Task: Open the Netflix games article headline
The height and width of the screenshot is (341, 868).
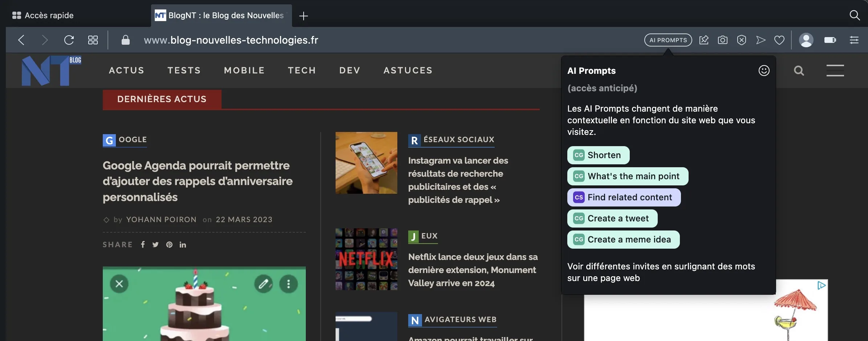Action: pos(473,270)
